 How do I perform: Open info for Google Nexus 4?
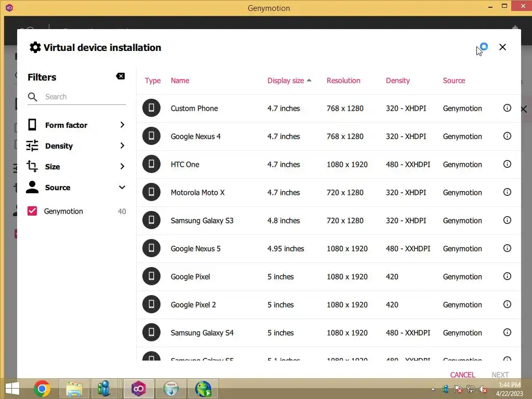coord(507,136)
